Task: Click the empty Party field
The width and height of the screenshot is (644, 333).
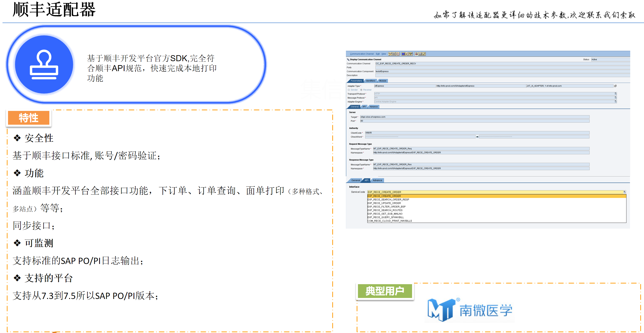Action: click(502, 68)
